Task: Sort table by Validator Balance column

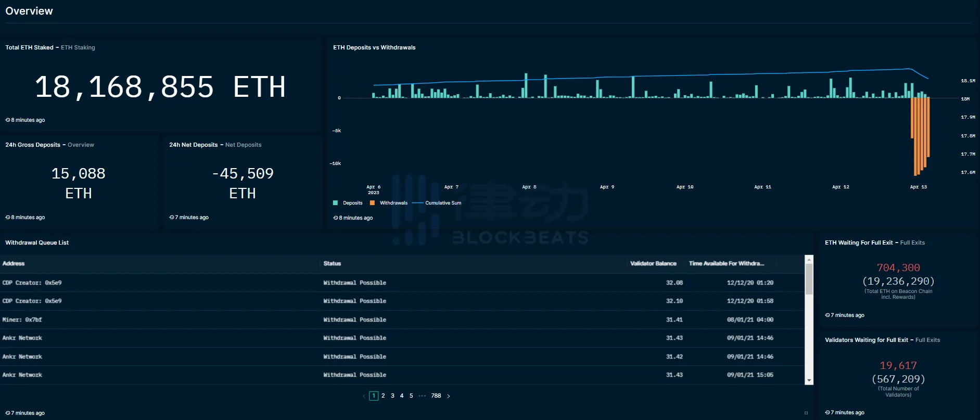Action: point(653,264)
